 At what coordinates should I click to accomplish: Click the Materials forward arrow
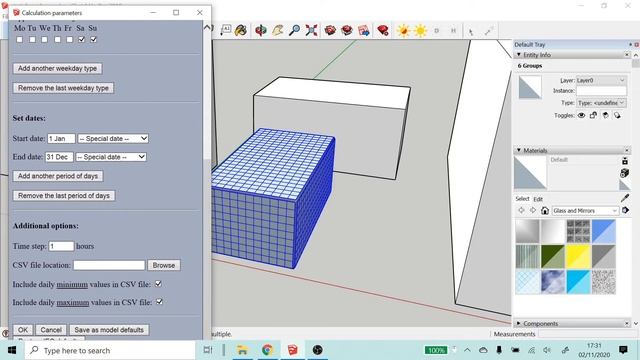[x=533, y=210]
